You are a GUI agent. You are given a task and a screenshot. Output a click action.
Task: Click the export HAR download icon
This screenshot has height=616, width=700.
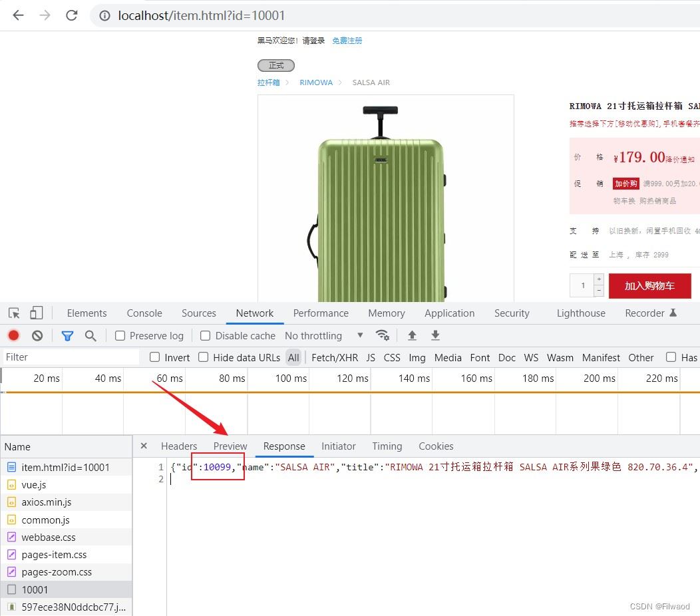[435, 336]
